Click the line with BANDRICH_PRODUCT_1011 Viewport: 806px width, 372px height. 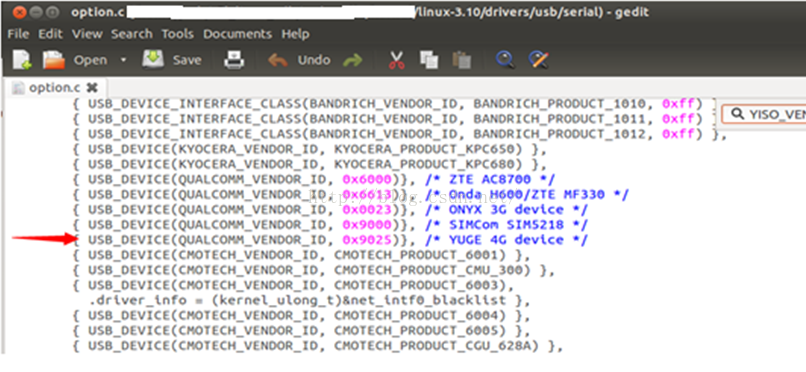coord(394,119)
